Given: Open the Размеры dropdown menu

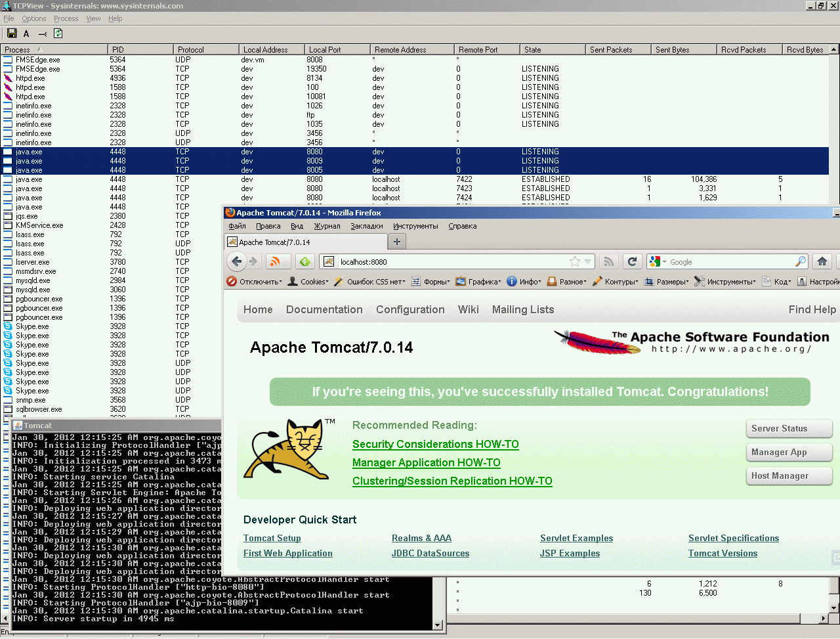Looking at the screenshot, I should point(666,282).
